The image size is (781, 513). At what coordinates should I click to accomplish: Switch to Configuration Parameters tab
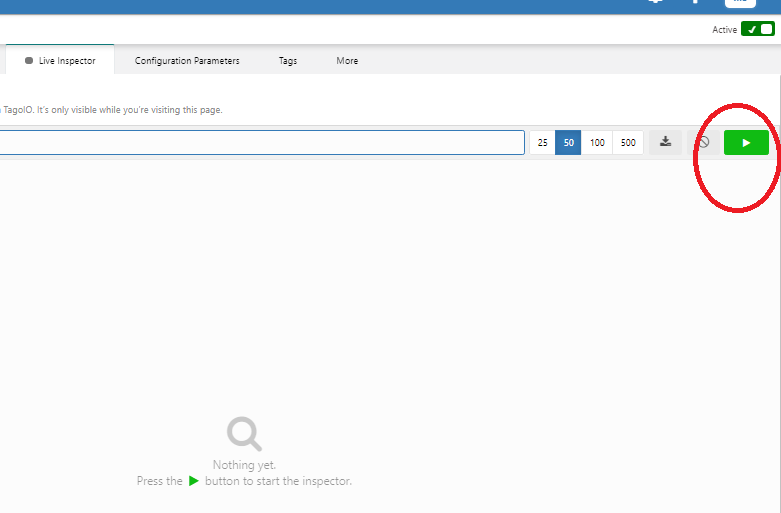tap(187, 60)
